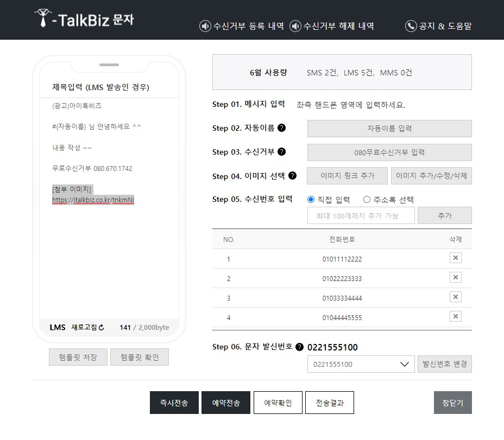Click speaker icon beside 수신거부 등록 내역

click(x=205, y=26)
